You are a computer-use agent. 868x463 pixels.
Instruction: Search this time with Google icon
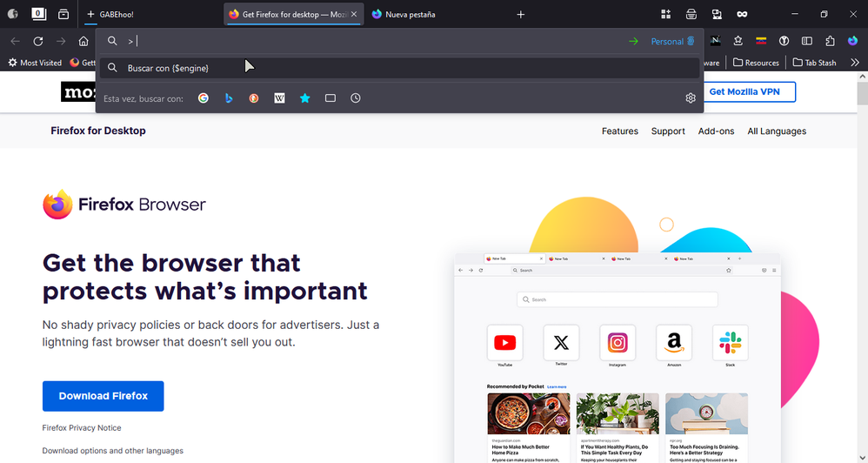click(204, 98)
